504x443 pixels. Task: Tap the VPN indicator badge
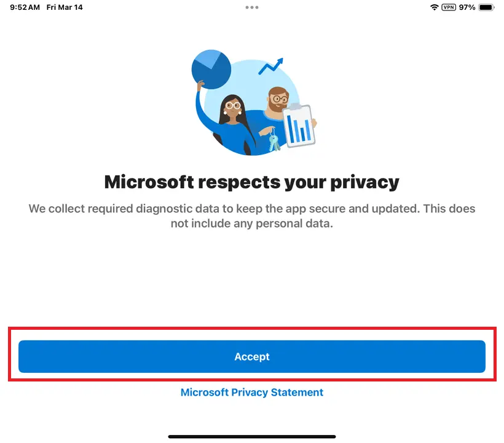point(449,7)
